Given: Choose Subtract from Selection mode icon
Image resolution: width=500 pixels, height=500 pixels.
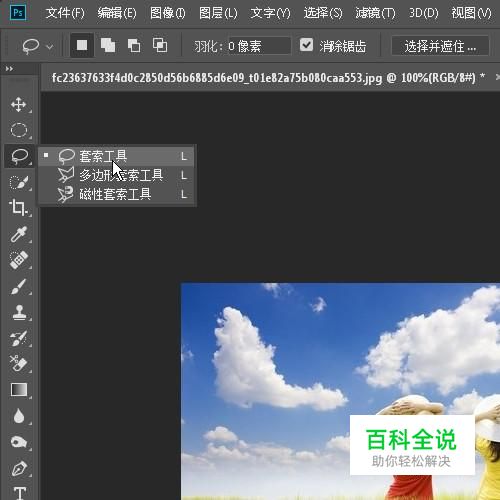Looking at the screenshot, I should coord(134,45).
